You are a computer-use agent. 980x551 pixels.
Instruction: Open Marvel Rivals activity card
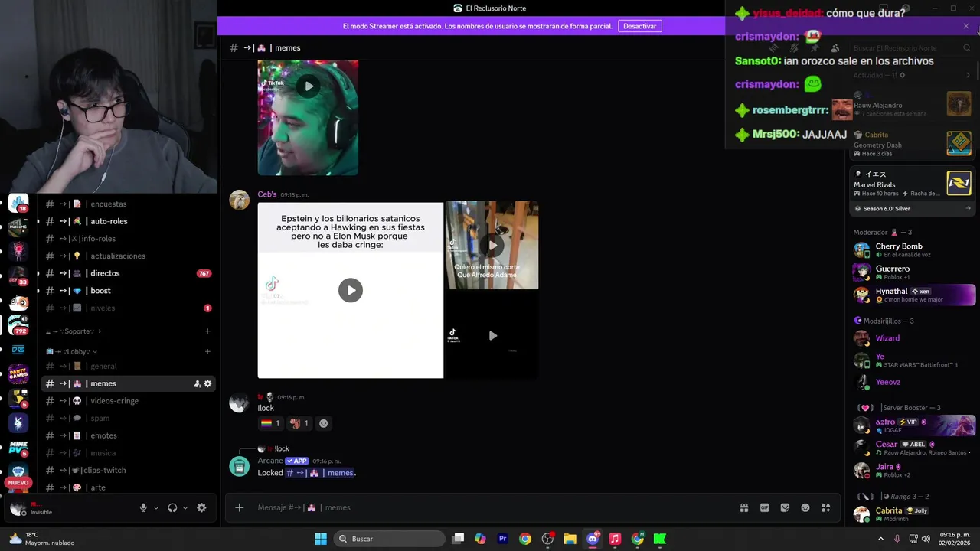913,184
